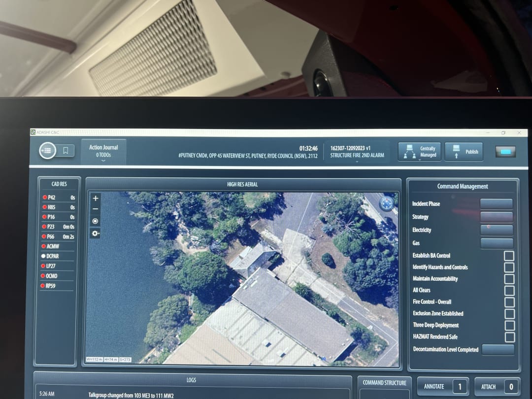Check Three Deep Deployment
The image size is (532, 399).
coord(510,325)
